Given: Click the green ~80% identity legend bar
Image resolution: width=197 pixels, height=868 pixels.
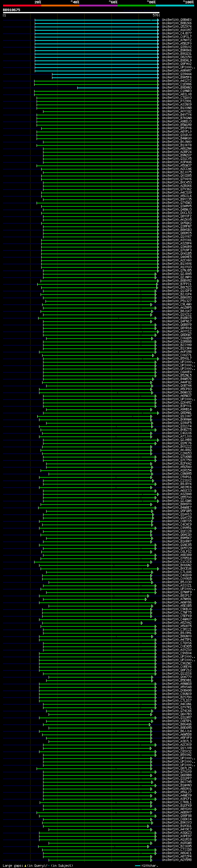Looking at the screenshot, I should point(137,6).
